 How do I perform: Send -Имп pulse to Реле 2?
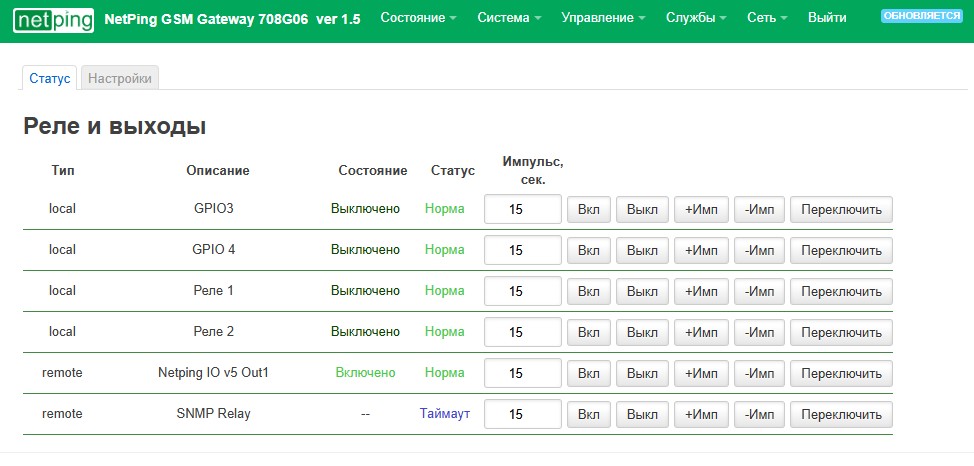coord(759,332)
